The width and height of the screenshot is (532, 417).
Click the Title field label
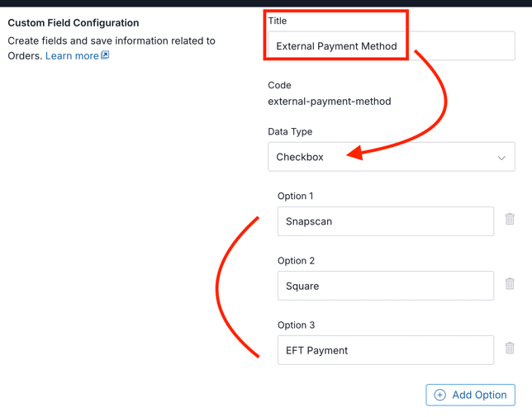click(278, 21)
